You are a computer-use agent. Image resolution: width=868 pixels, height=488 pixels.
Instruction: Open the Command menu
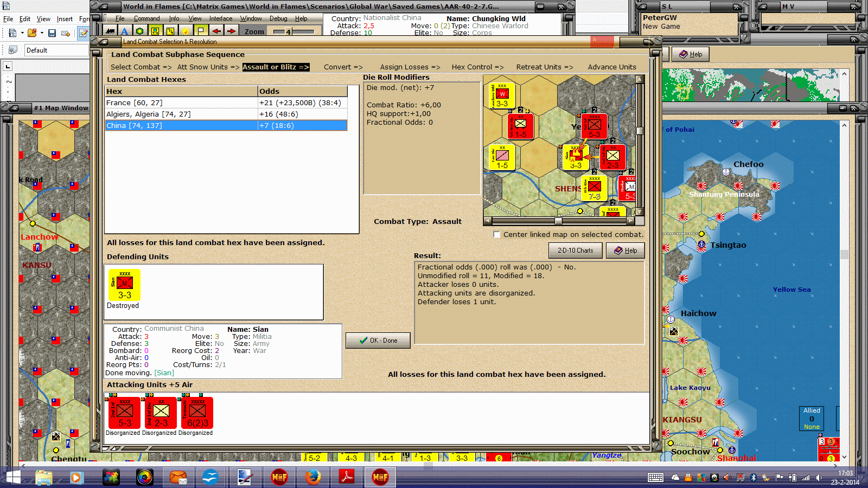click(146, 18)
